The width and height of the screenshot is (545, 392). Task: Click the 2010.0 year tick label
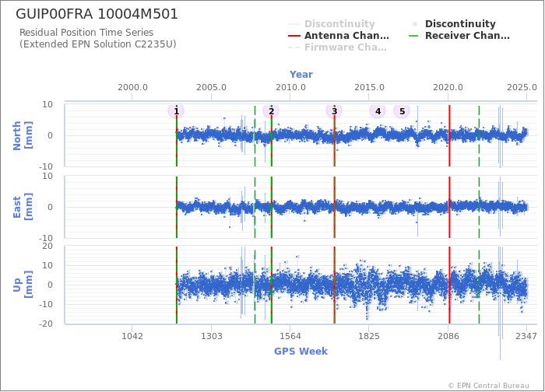[x=290, y=87]
